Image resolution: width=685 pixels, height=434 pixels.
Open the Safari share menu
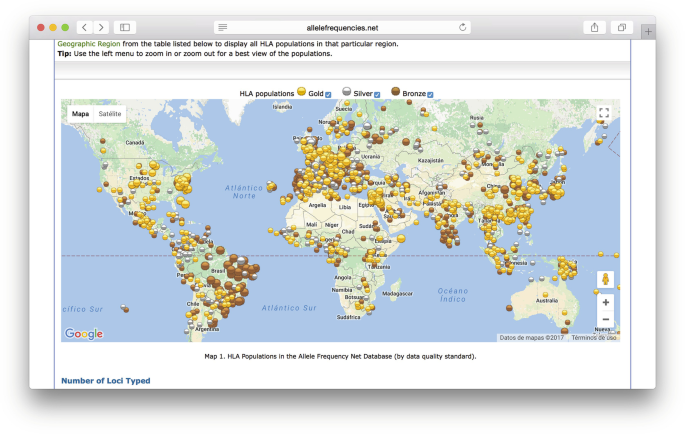pyautogui.click(x=594, y=27)
